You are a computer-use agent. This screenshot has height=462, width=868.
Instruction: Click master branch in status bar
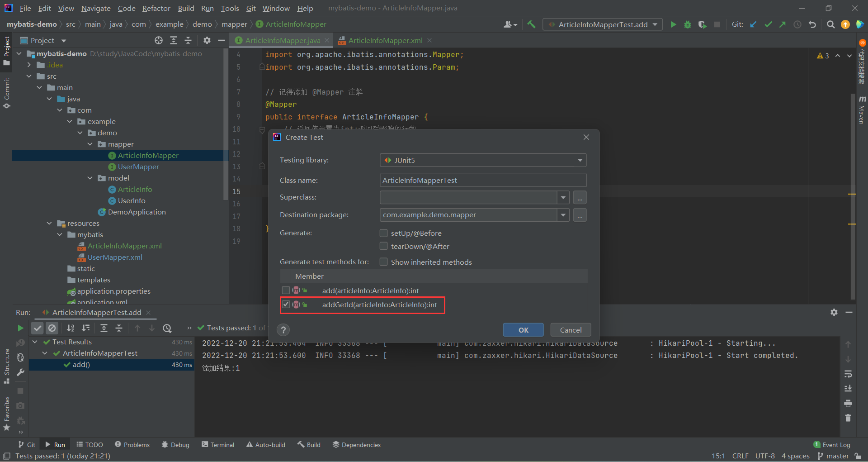833,456
